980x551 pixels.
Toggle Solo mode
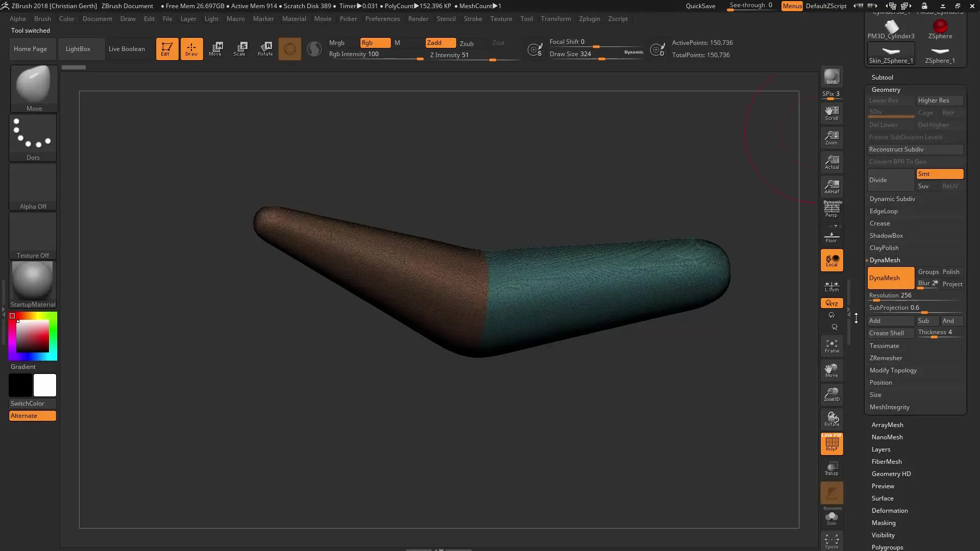pyautogui.click(x=831, y=517)
